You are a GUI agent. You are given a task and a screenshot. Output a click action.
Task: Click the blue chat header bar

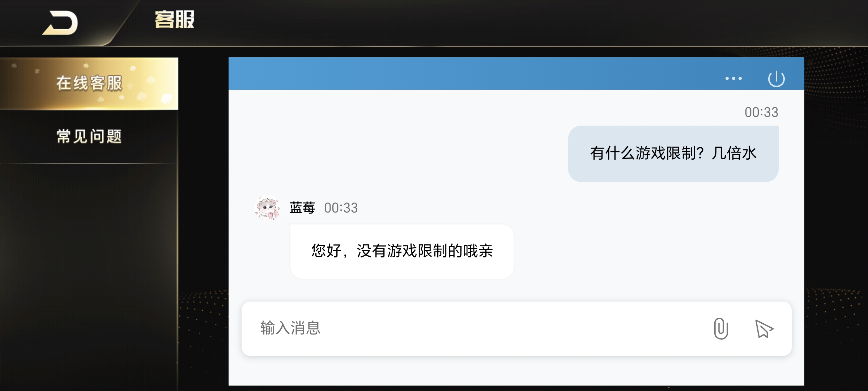coord(470,73)
